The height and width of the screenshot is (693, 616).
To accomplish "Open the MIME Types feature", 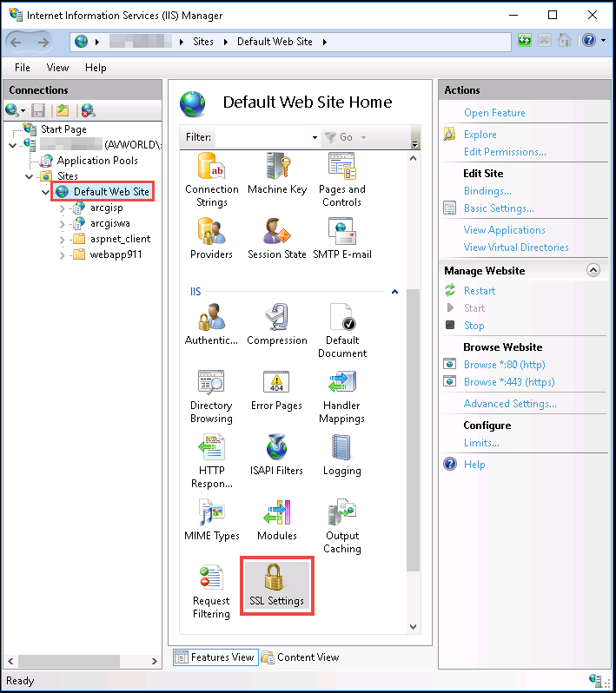I will click(212, 520).
